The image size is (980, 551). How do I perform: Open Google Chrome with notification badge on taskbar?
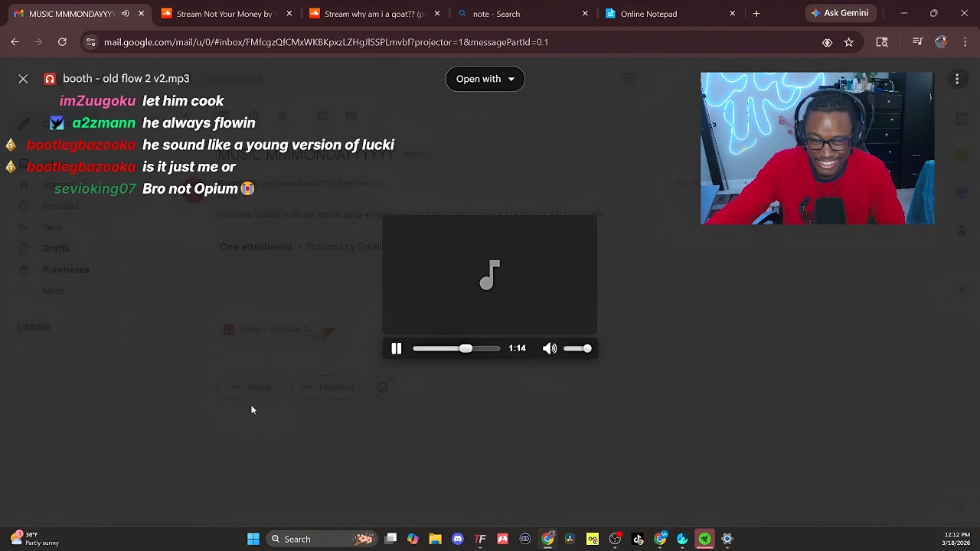tap(547, 539)
